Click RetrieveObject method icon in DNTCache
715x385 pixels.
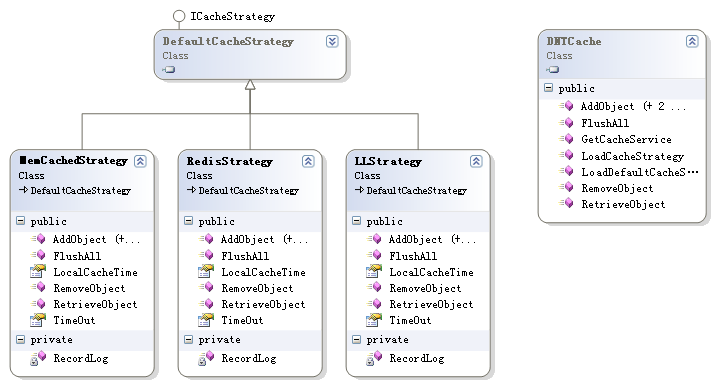(567, 203)
